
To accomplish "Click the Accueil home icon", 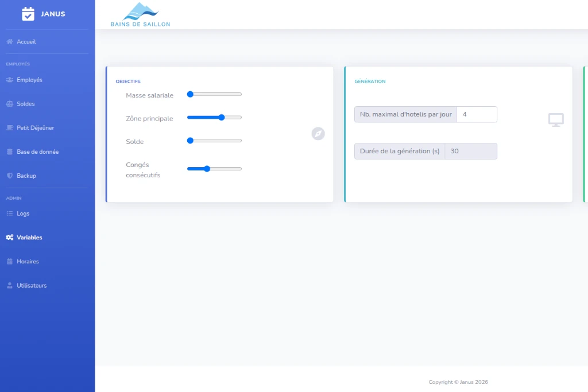I will [10, 41].
